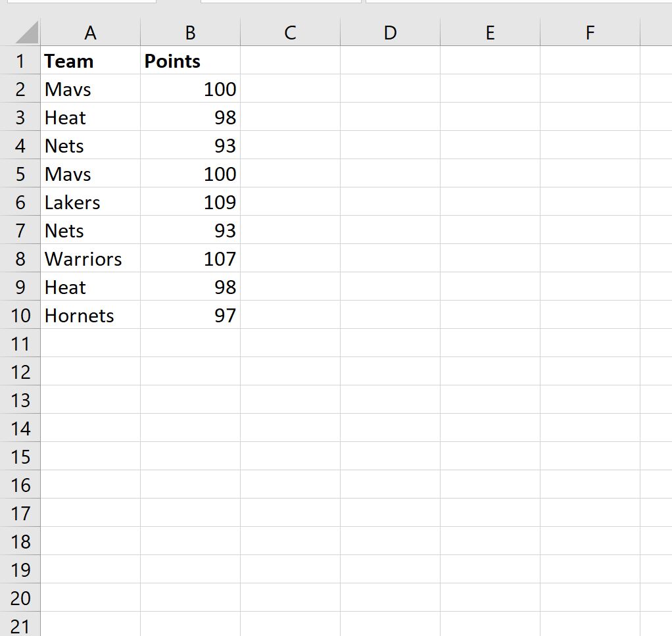
Task: Select the Lakers cell
Action: [90, 203]
